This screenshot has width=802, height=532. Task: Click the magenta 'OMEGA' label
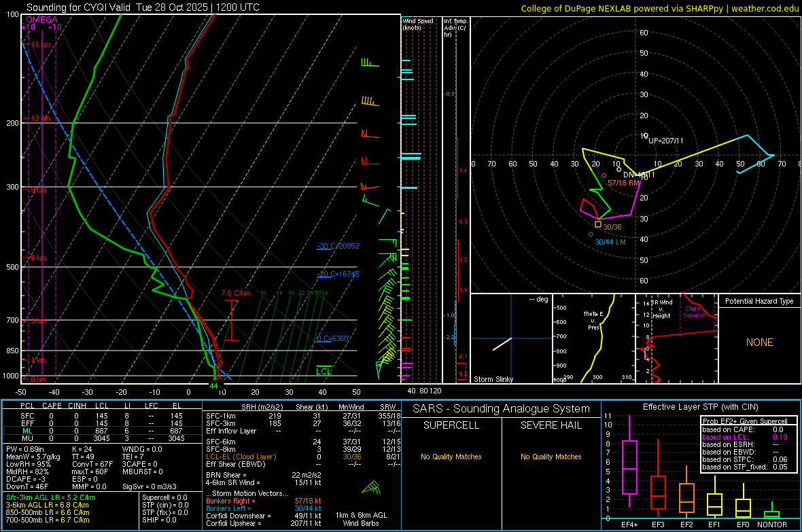41,20
